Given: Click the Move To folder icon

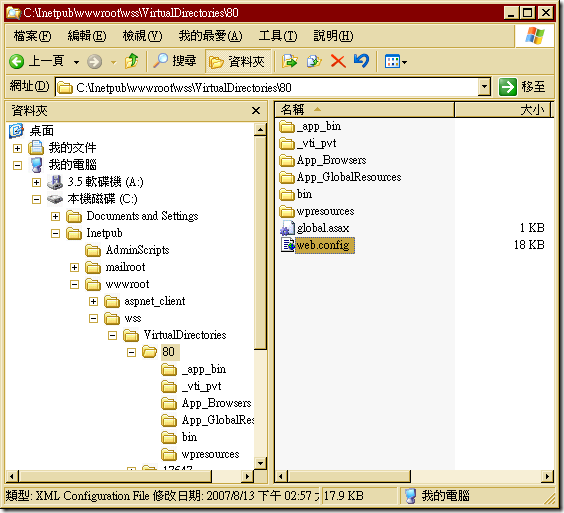Looking at the screenshot, I should [290, 61].
